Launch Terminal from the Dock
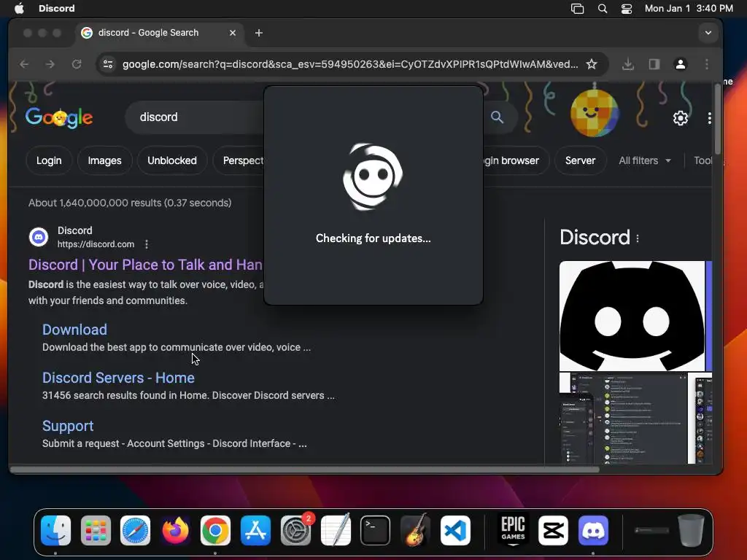747x560 pixels. pos(376,530)
